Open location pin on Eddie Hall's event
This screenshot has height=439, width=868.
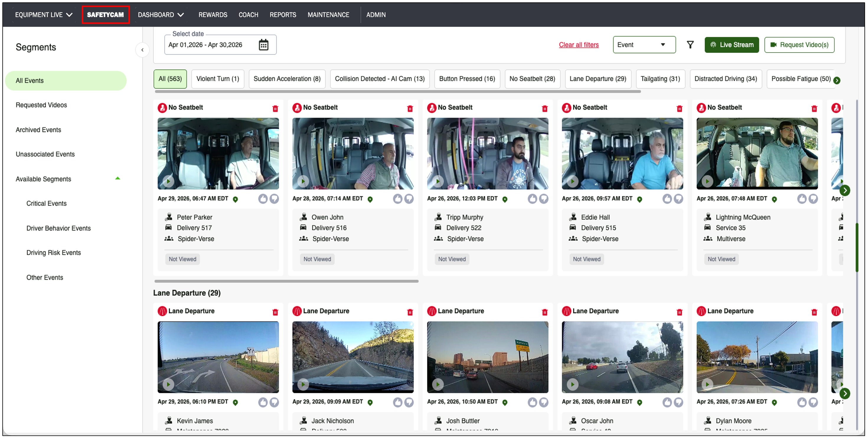click(640, 199)
